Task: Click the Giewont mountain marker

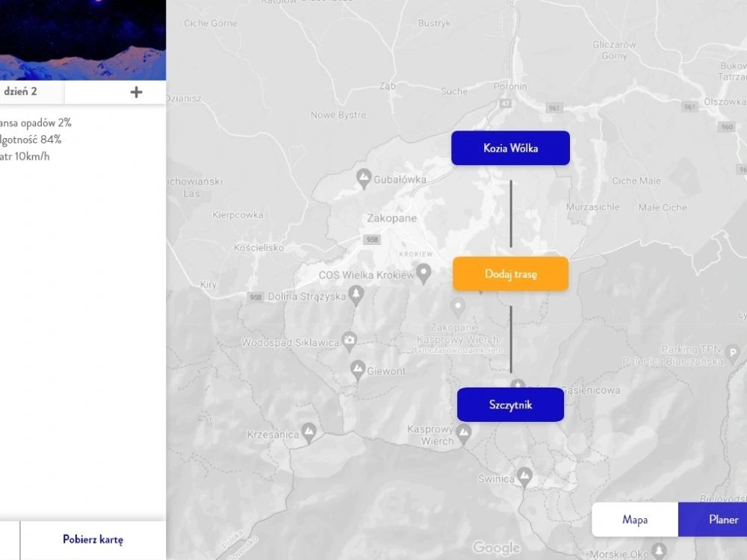Action: (x=357, y=370)
